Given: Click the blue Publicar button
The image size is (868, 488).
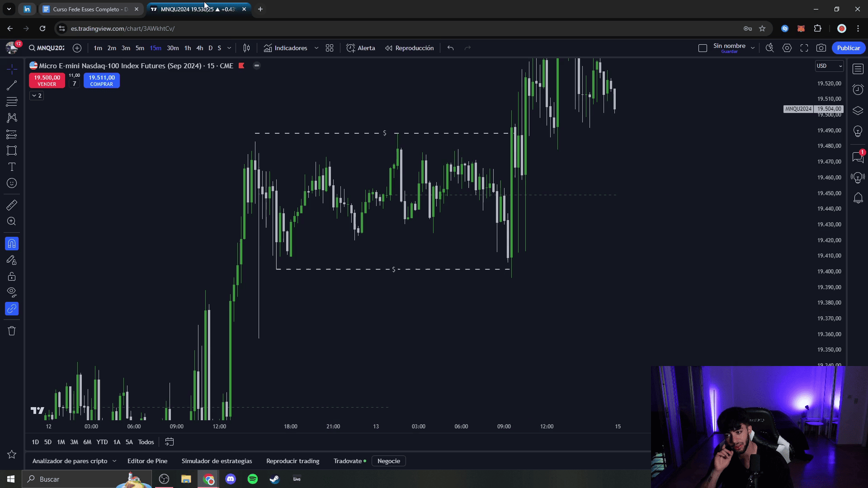Looking at the screenshot, I should point(848,48).
